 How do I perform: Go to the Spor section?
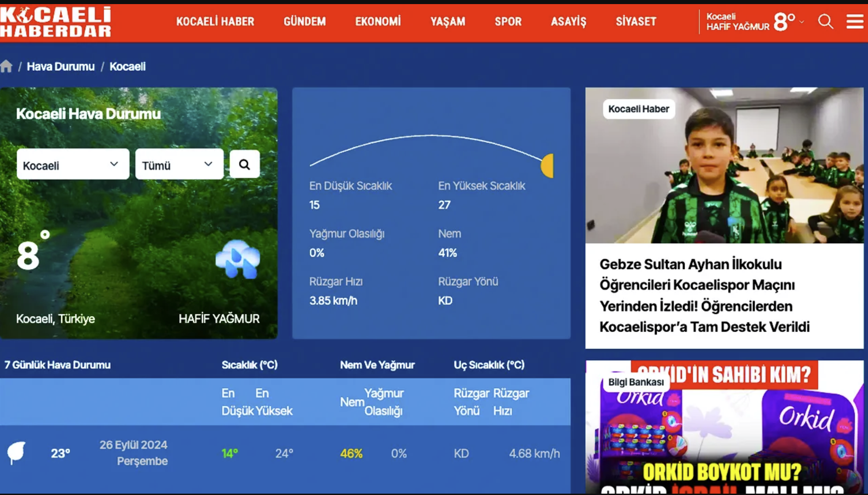[508, 22]
